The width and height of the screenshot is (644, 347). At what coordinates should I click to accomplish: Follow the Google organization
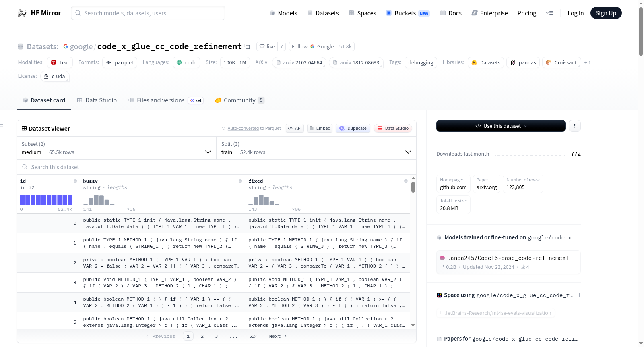pyautogui.click(x=313, y=46)
